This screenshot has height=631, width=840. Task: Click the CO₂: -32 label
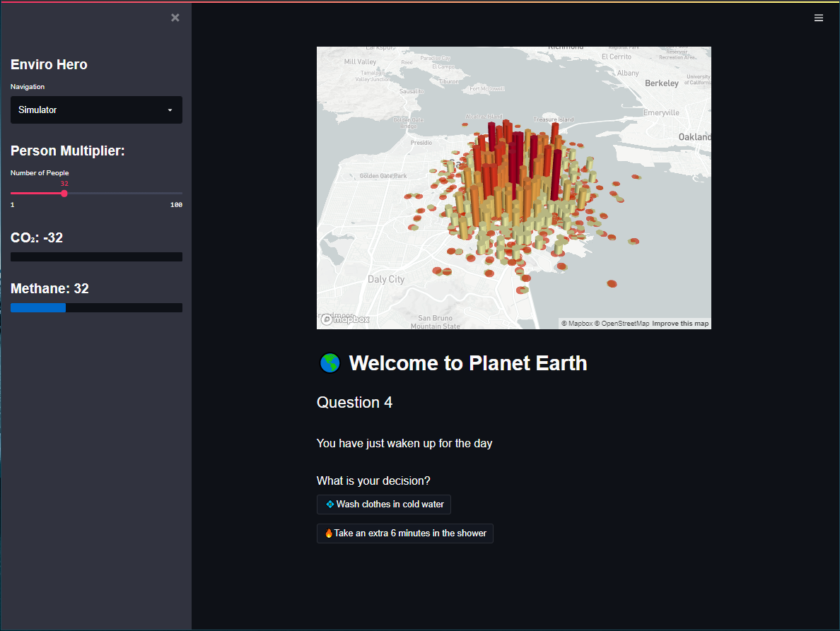[x=37, y=237]
